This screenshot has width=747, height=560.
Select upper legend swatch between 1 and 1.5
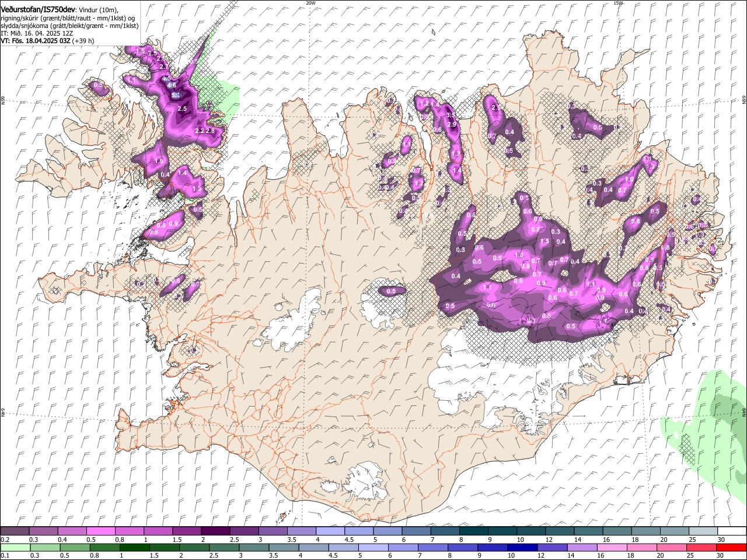158,531
